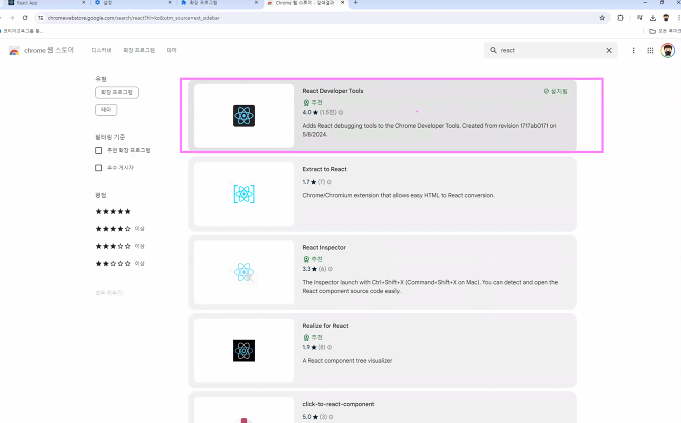Open the 확장 프로그램 (Extensions) menu item
The image size is (681, 423).
139,50
